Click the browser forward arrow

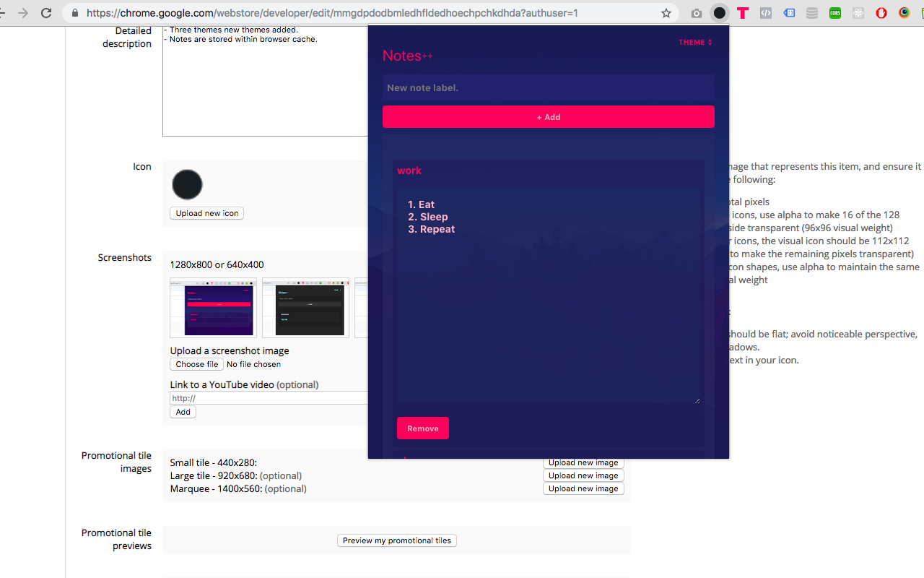click(x=23, y=13)
